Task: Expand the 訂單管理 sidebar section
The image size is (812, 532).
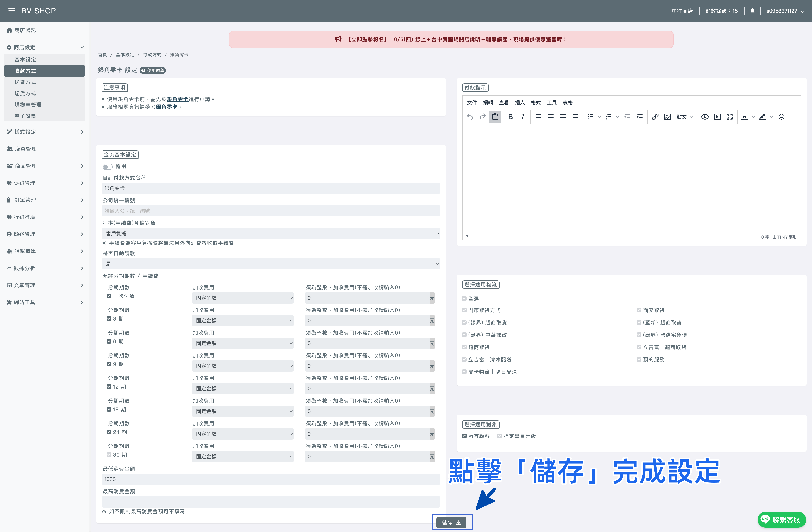Action: (x=44, y=200)
